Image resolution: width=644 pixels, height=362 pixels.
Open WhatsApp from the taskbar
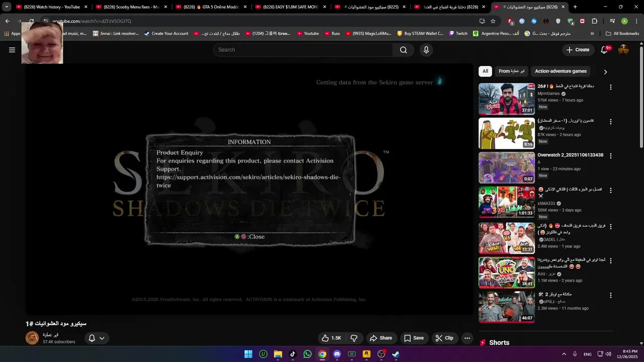tap(307, 354)
